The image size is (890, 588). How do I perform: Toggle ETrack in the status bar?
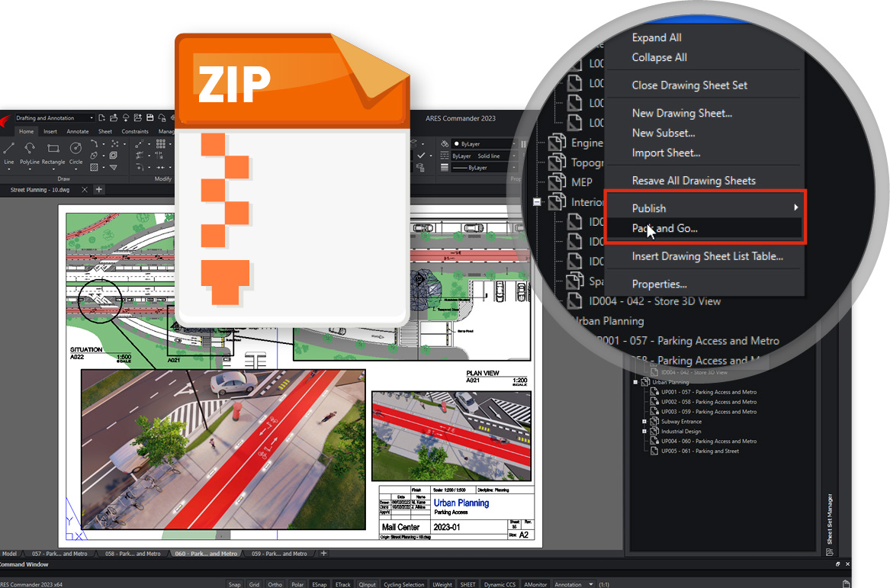point(343,584)
